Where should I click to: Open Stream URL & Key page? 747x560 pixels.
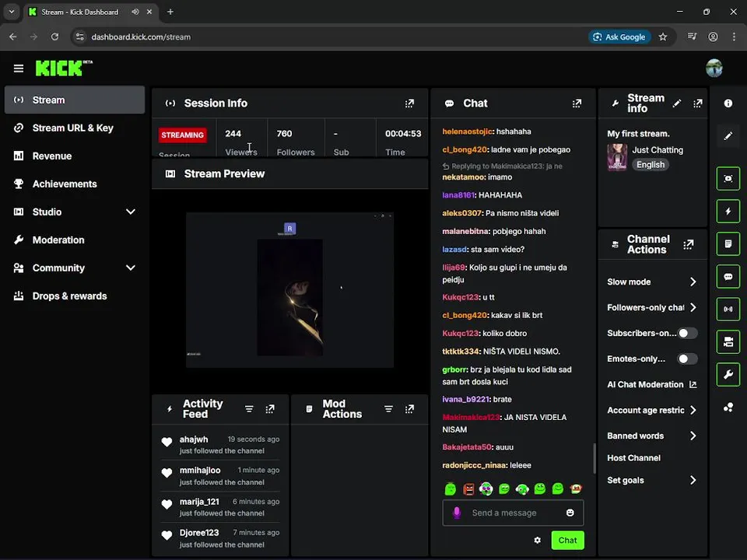[x=75, y=128]
